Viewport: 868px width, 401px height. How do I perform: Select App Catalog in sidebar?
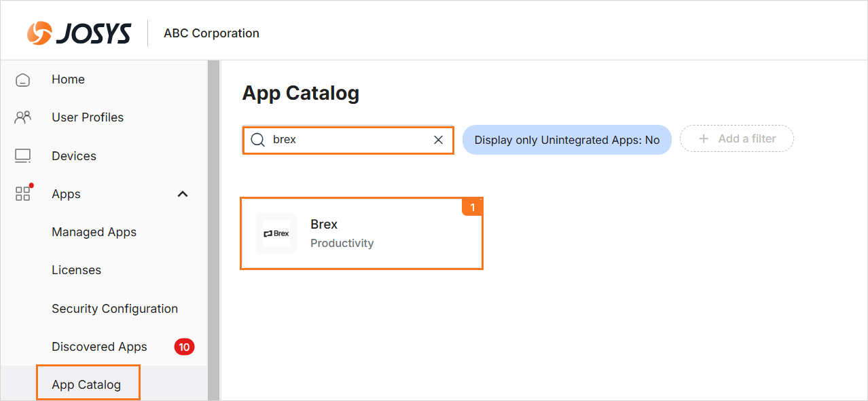pyautogui.click(x=88, y=384)
